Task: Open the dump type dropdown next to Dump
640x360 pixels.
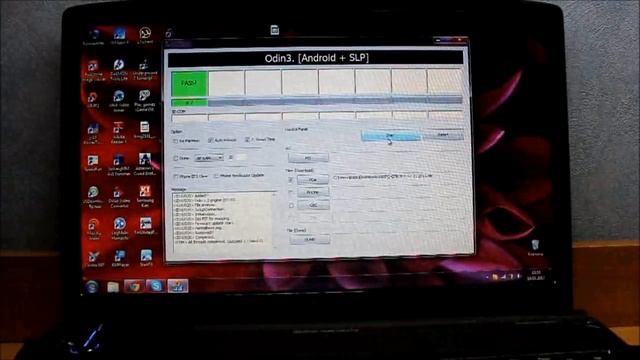Action: click(209, 158)
